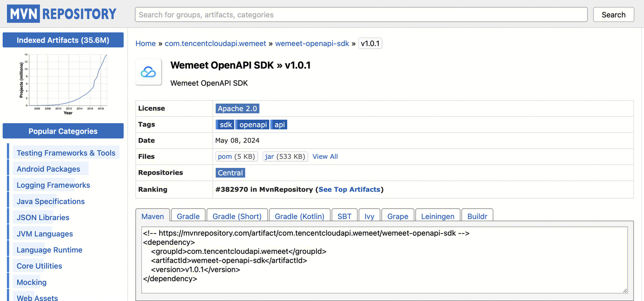This screenshot has height=301, width=644.
Task: Open the JSON Libraries category
Action: point(43,217)
